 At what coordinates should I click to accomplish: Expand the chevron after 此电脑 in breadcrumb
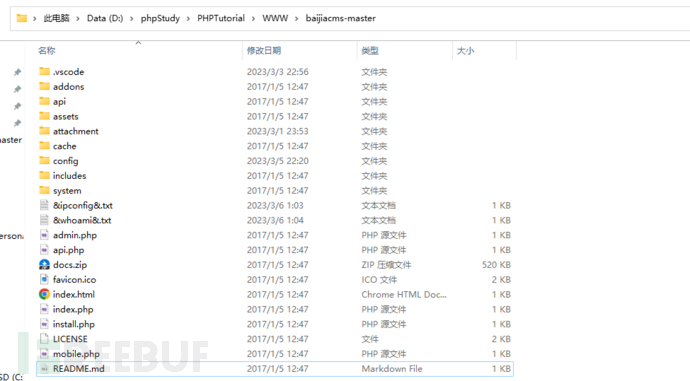(x=78, y=18)
